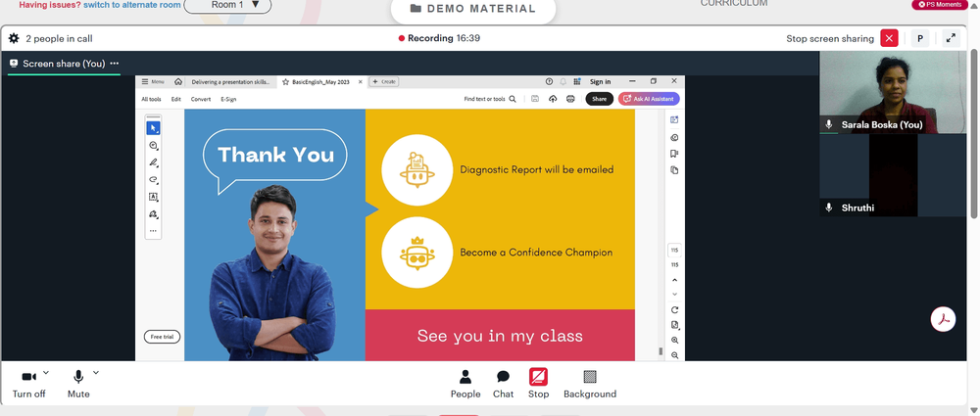Pick the freehand lasso draw tool
This screenshot has width=980, height=416.
[x=153, y=180]
